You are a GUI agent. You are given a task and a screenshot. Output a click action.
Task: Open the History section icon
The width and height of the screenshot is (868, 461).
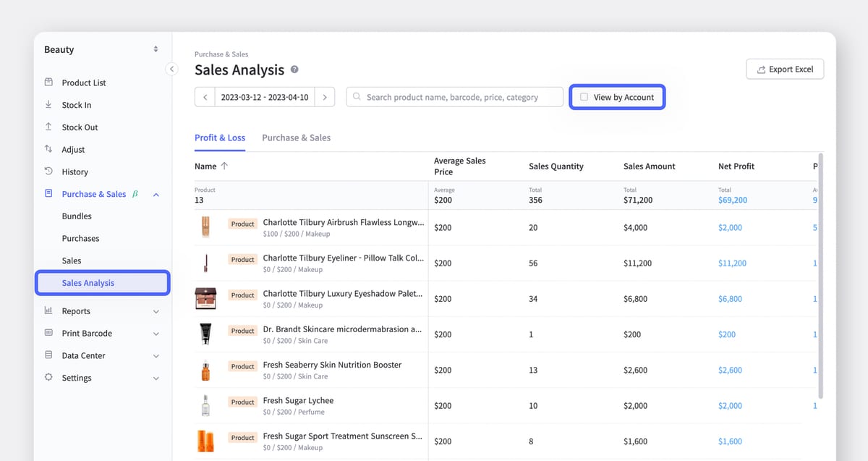coord(47,172)
